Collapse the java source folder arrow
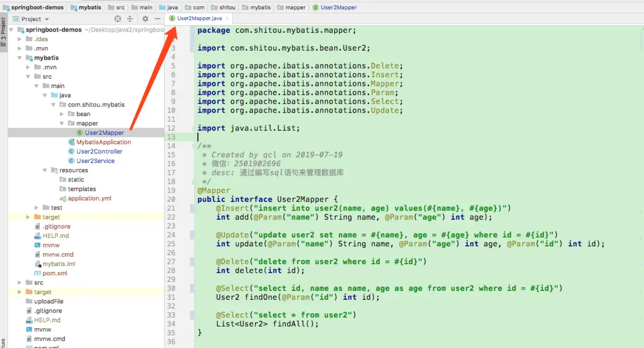Image resolution: width=644 pixels, height=348 pixels. coord(45,95)
